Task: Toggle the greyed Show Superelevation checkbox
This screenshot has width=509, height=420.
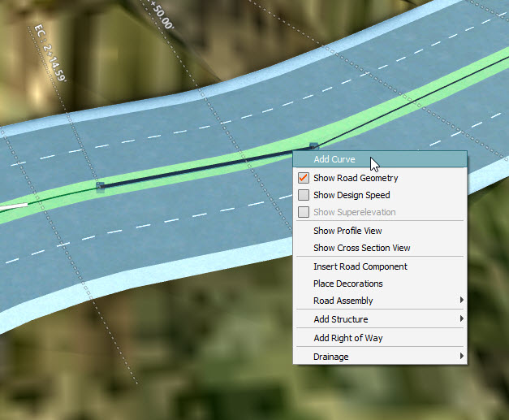Action: tap(304, 212)
